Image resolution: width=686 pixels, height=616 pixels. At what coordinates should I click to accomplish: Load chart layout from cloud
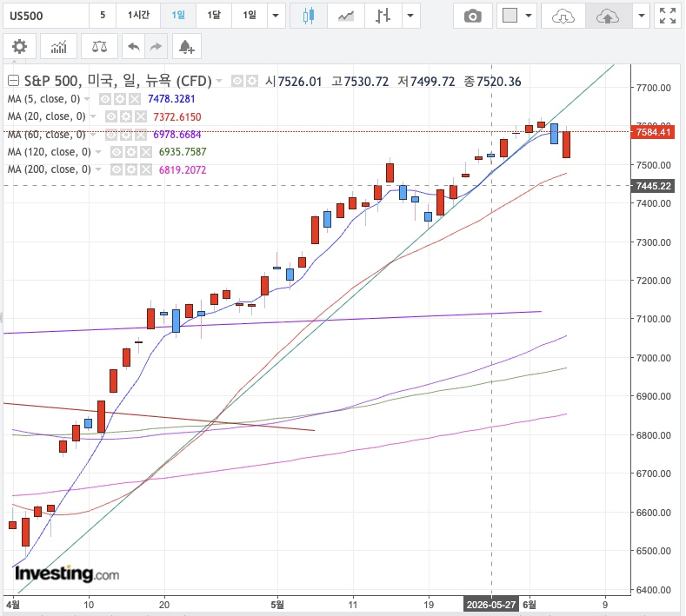563,17
